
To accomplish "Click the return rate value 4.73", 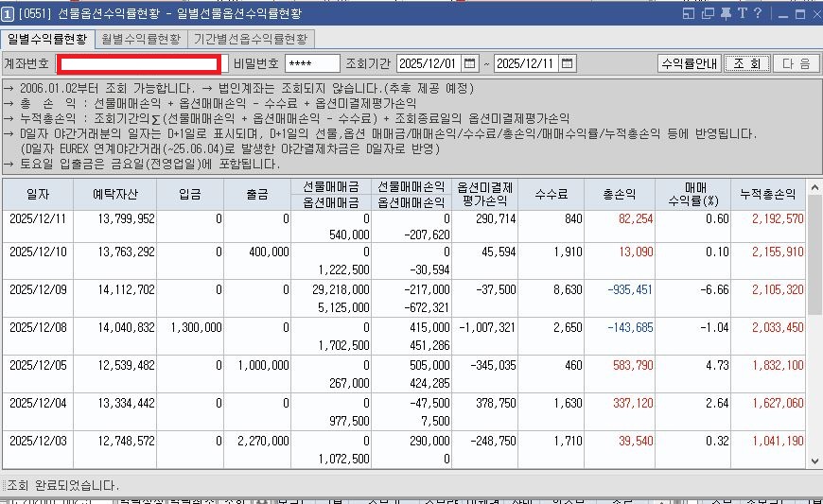I will click(x=717, y=365).
